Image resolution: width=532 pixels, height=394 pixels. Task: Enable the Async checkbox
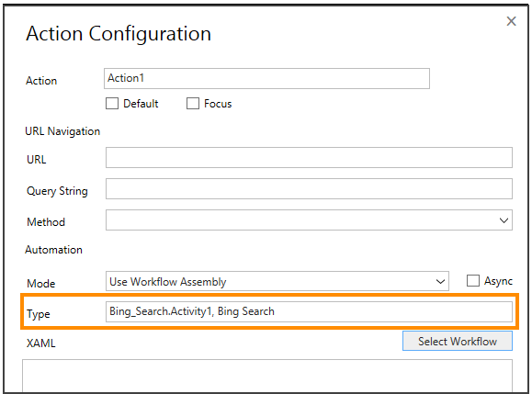click(473, 281)
